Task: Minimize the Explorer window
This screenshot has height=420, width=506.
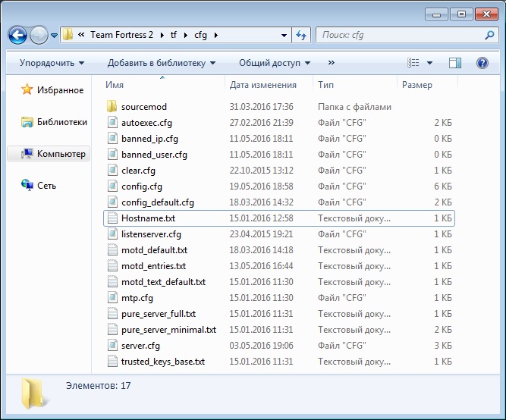Action: coord(436,14)
